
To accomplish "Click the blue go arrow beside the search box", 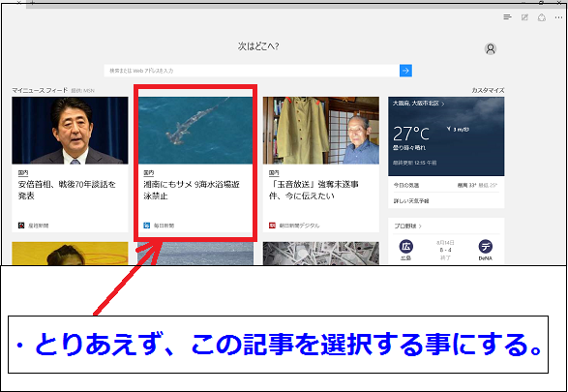I will coord(405,71).
